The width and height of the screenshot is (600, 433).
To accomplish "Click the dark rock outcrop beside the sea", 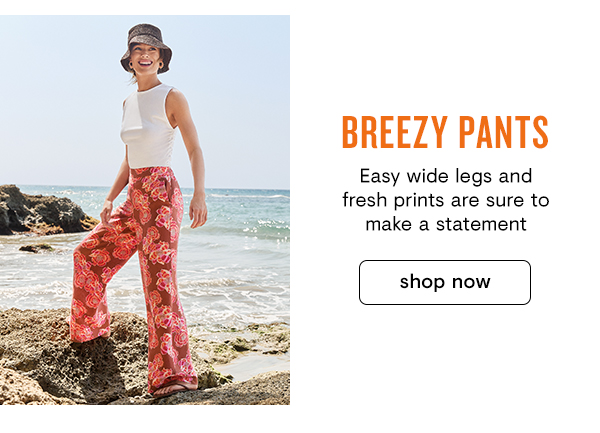I will point(42,210).
